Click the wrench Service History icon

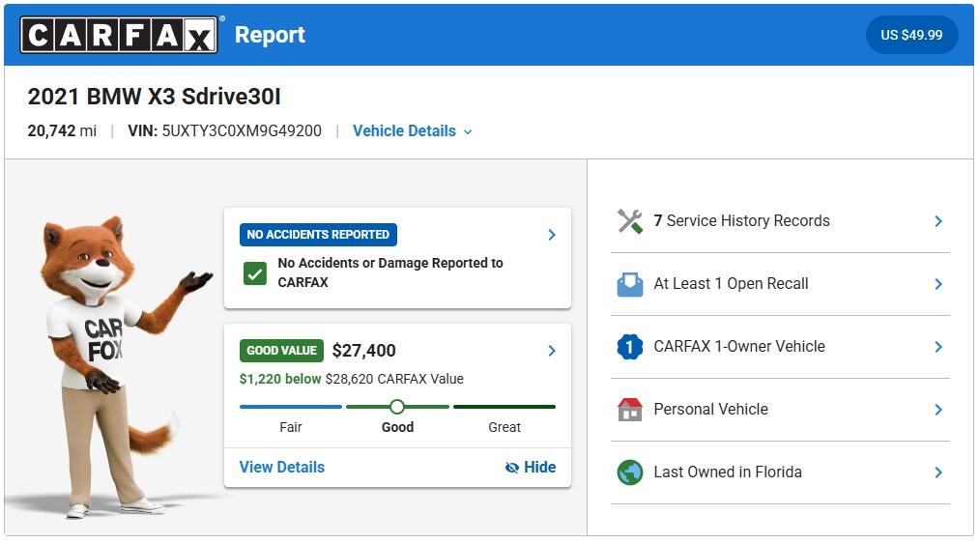[x=630, y=221]
